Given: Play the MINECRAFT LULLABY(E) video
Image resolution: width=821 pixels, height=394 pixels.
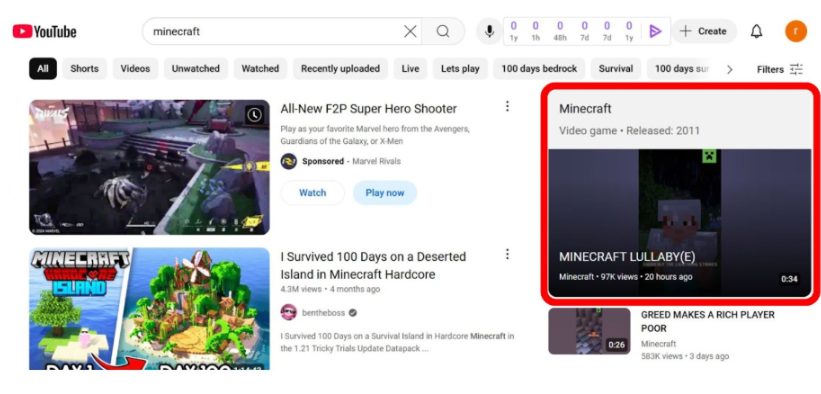Looking at the screenshot, I should pos(680,223).
